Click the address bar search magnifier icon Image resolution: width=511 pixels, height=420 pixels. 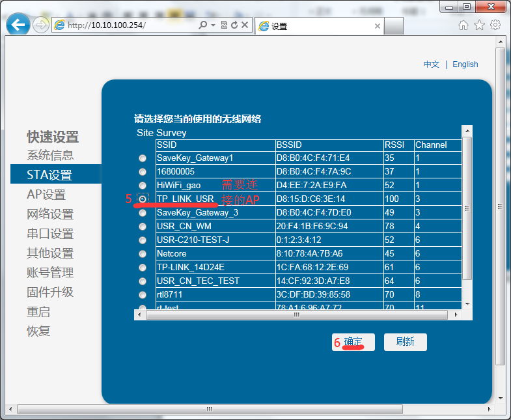(203, 25)
